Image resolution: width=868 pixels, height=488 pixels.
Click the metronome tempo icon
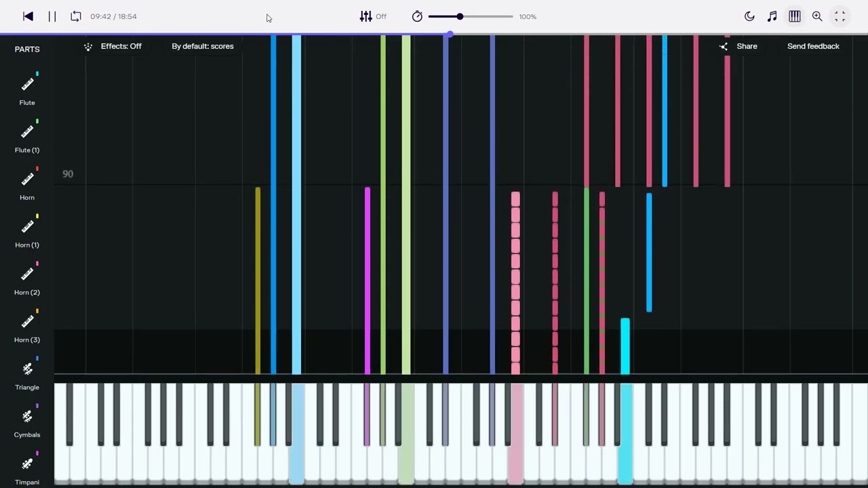[417, 16]
